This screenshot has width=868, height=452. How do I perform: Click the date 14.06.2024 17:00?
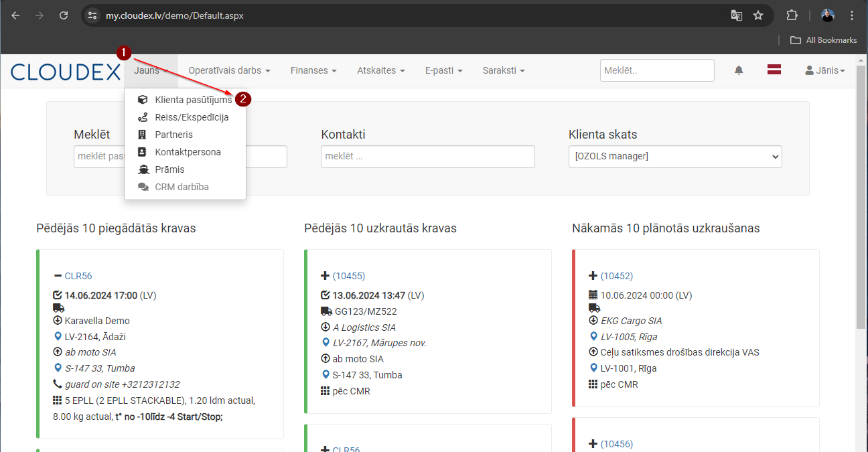101,295
